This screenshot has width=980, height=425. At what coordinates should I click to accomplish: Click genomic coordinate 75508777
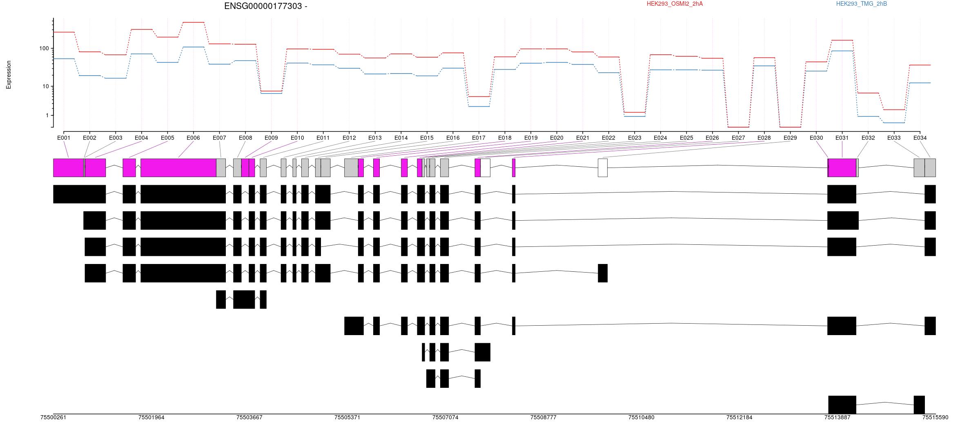pos(543,417)
